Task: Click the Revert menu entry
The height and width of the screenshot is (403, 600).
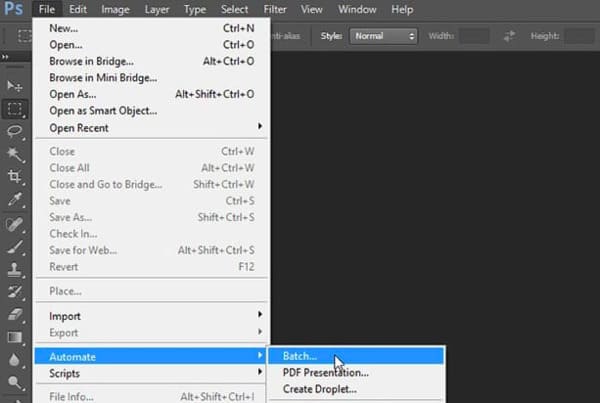Action: coord(152,266)
